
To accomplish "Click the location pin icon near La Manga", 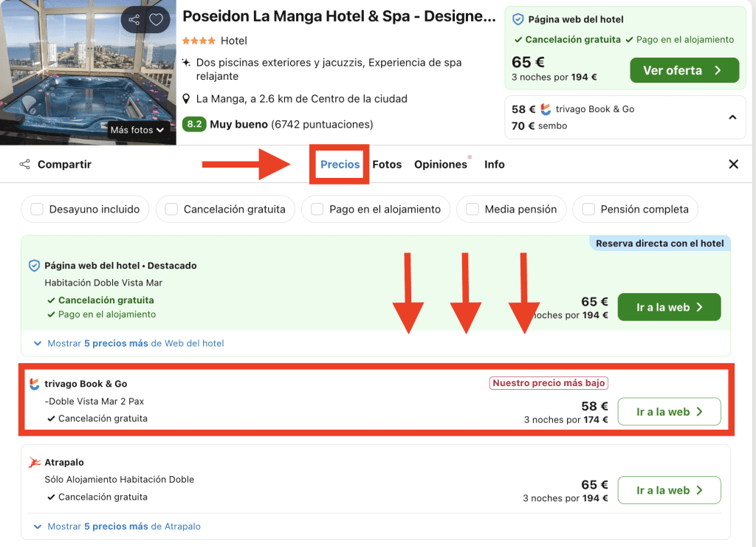I will 188,99.
